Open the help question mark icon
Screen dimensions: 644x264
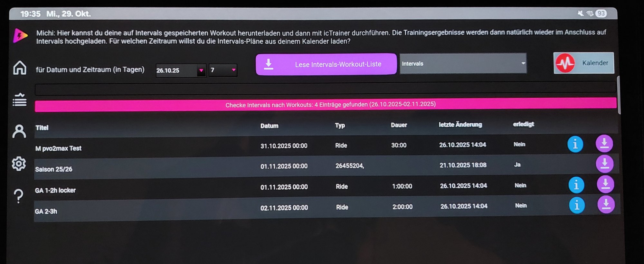[19, 196]
